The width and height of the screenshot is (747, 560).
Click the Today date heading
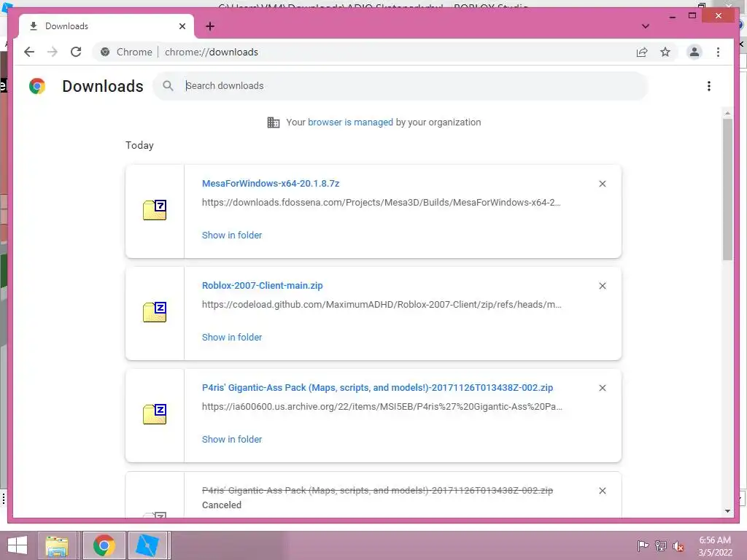[139, 145]
